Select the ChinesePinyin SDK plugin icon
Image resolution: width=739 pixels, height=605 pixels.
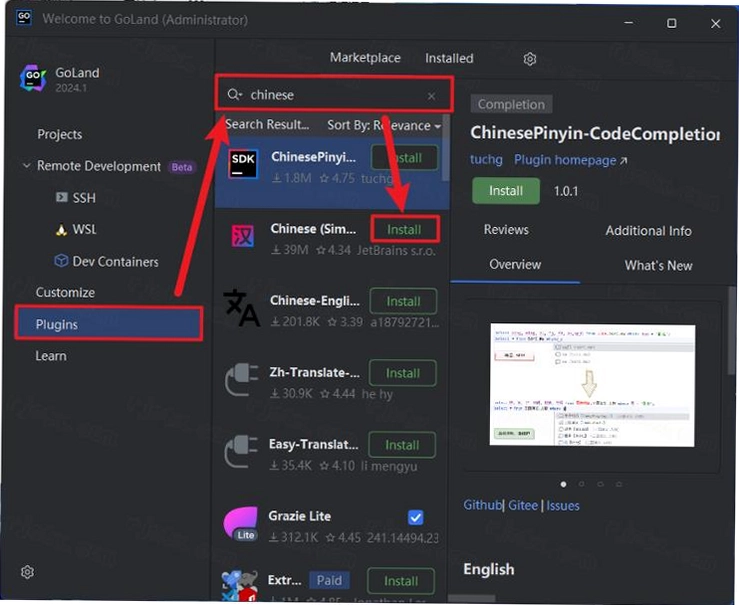[x=243, y=164]
